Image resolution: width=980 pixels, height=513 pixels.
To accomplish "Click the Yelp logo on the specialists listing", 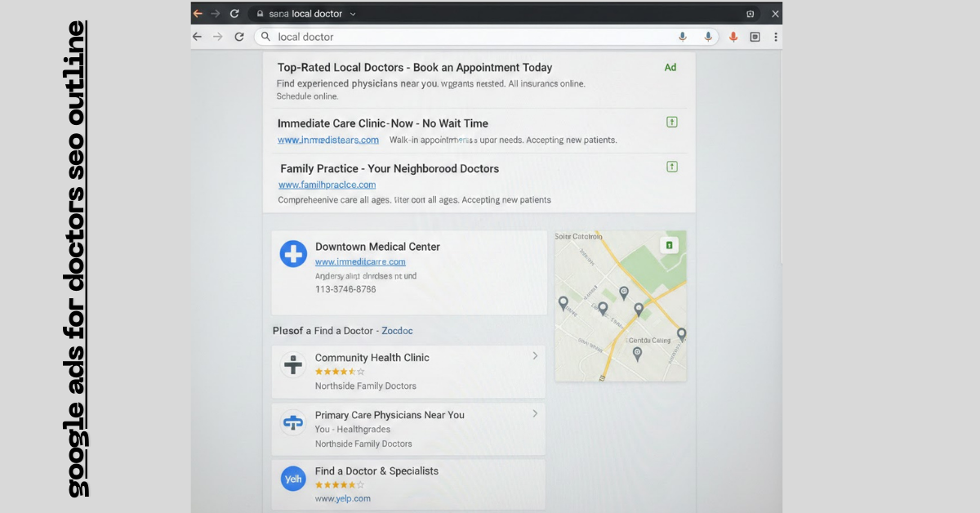I will pos(293,479).
